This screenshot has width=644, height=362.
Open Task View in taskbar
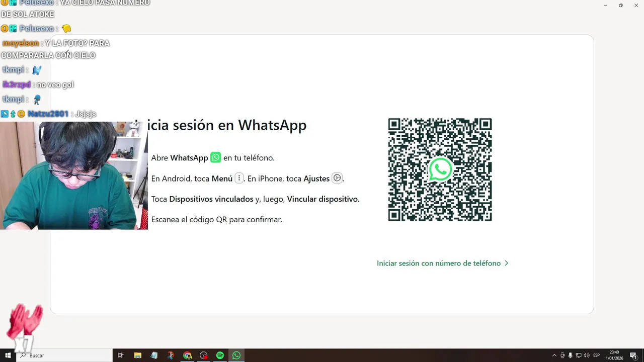(121, 355)
